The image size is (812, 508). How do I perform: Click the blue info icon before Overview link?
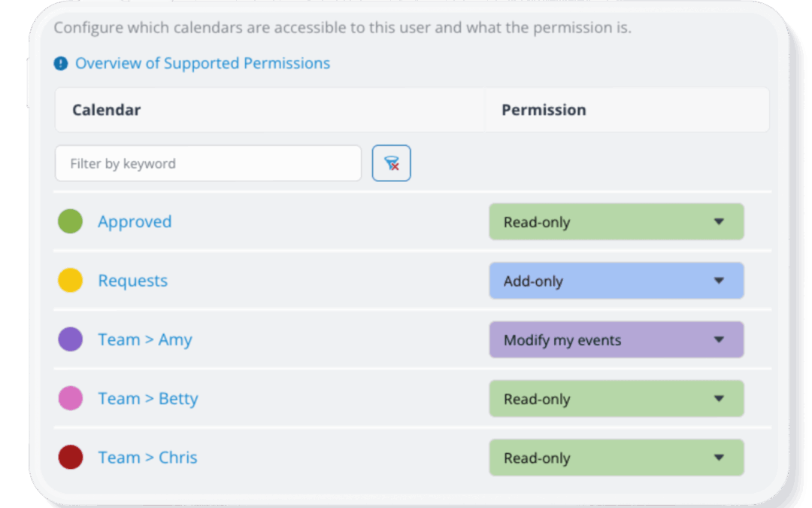point(60,63)
